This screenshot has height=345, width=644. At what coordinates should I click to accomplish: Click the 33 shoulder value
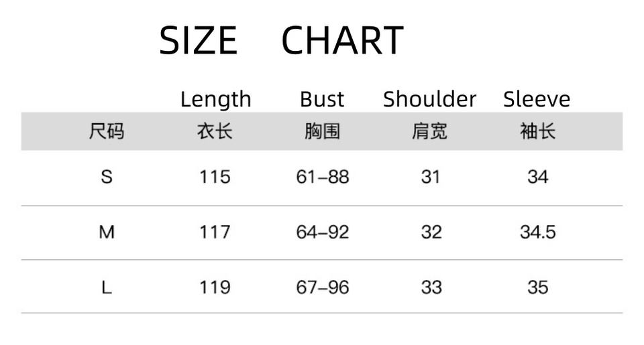(x=431, y=287)
